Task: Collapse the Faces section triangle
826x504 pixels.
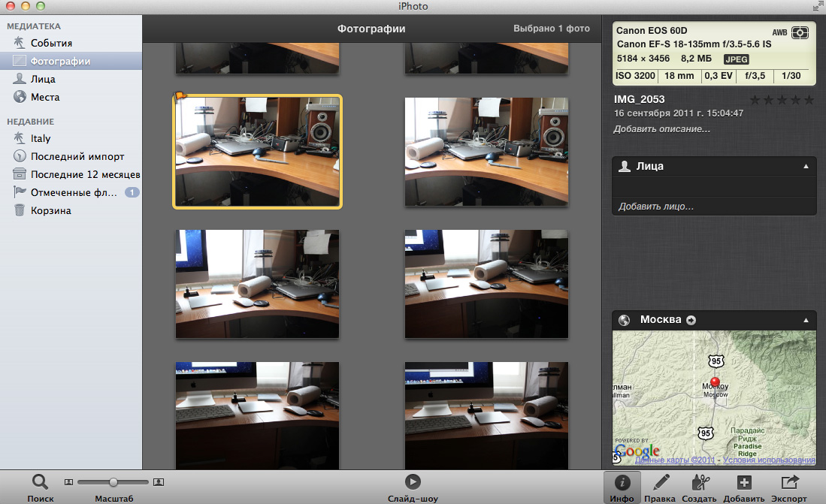Action: click(806, 166)
